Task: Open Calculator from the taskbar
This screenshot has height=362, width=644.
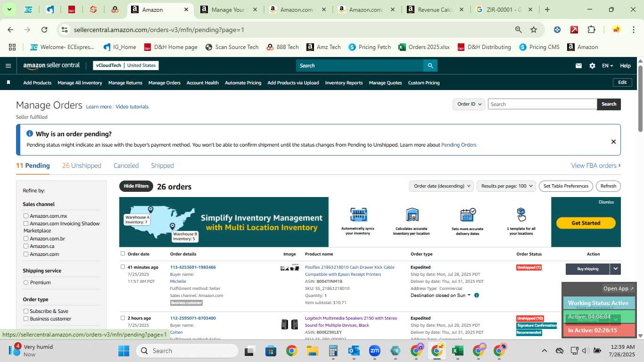Action: click(333, 351)
